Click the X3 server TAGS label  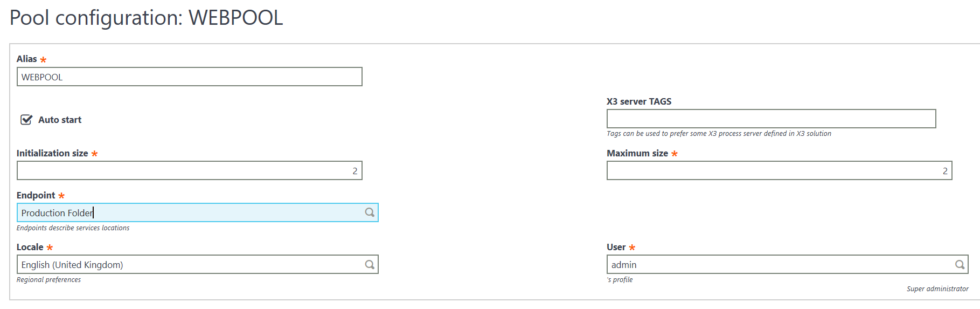(639, 101)
